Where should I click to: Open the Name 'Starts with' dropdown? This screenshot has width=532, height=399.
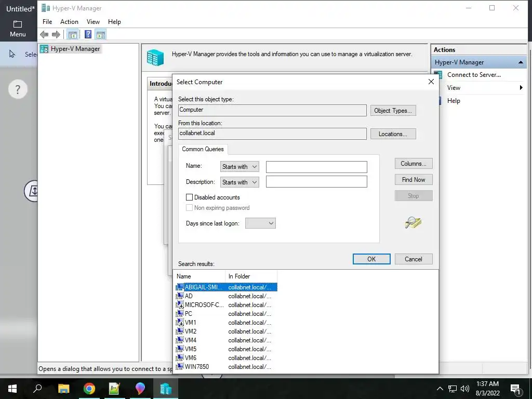tap(240, 167)
